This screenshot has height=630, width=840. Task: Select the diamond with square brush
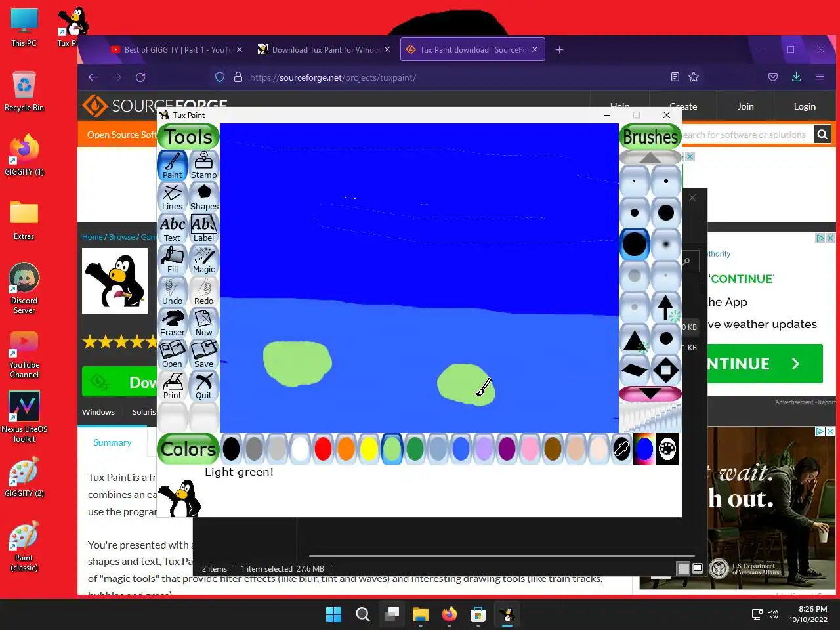[x=665, y=370]
